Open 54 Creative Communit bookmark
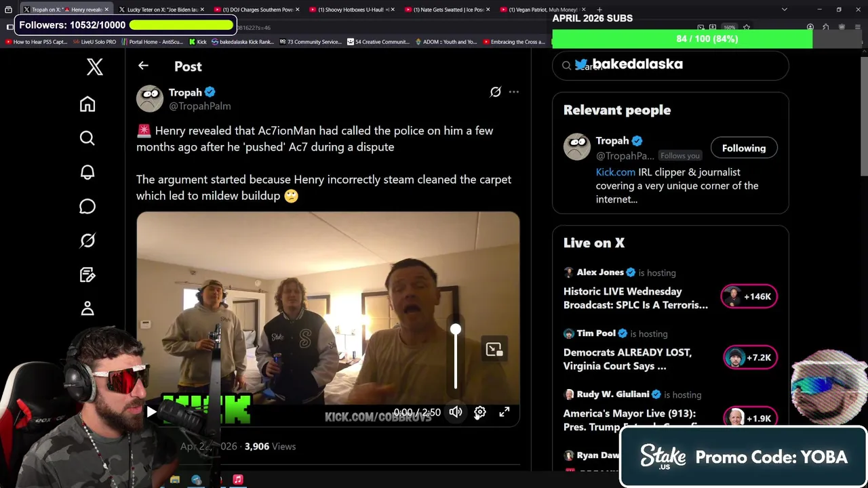This screenshot has height=488, width=868. click(378, 42)
